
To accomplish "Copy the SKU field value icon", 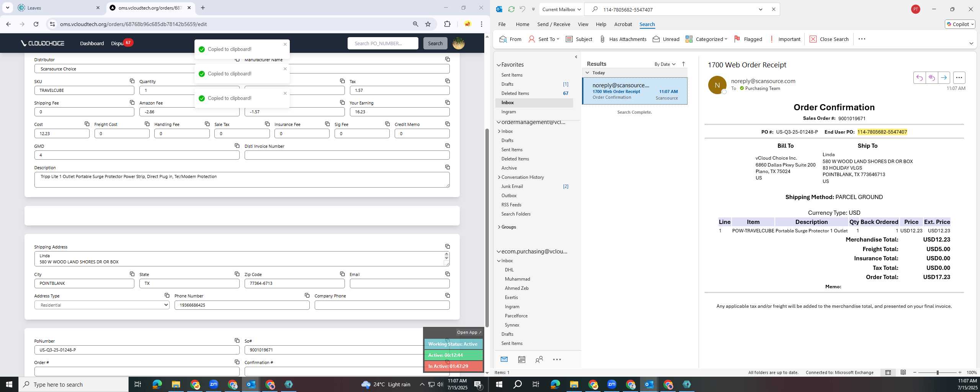I will pos(132,81).
